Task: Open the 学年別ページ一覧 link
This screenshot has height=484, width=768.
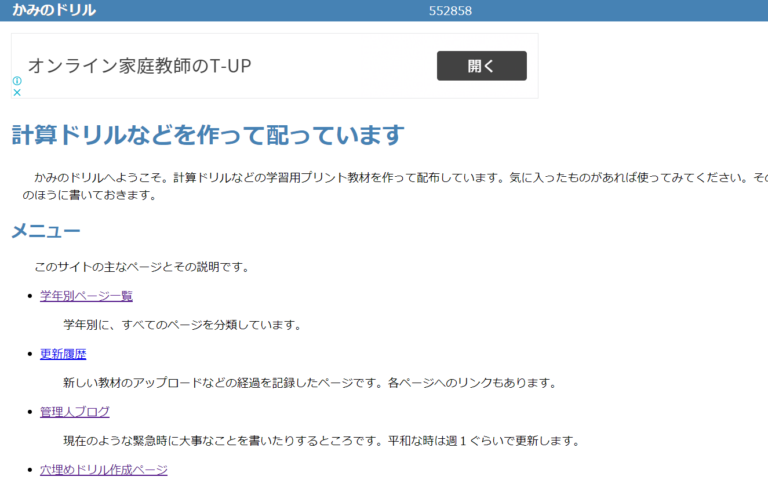Action: (x=86, y=296)
